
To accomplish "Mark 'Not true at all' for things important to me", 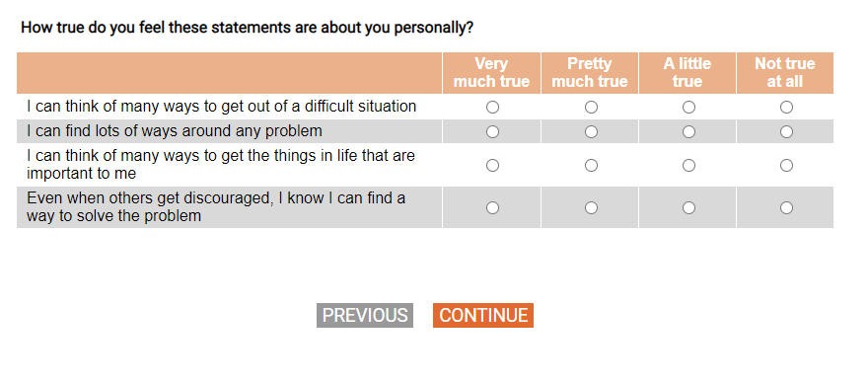I will [x=786, y=165].
